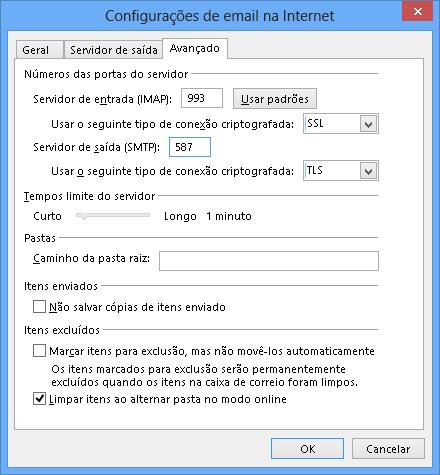The width and height of the screenshot is (440, 475).
Task: Enable Marcar itens para exclusão checkbox
Action: (x=39, y=351)
